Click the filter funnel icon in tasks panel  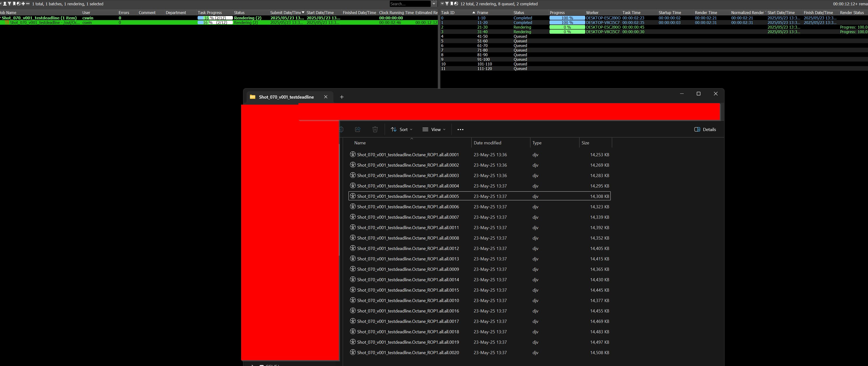coord(447,4)
